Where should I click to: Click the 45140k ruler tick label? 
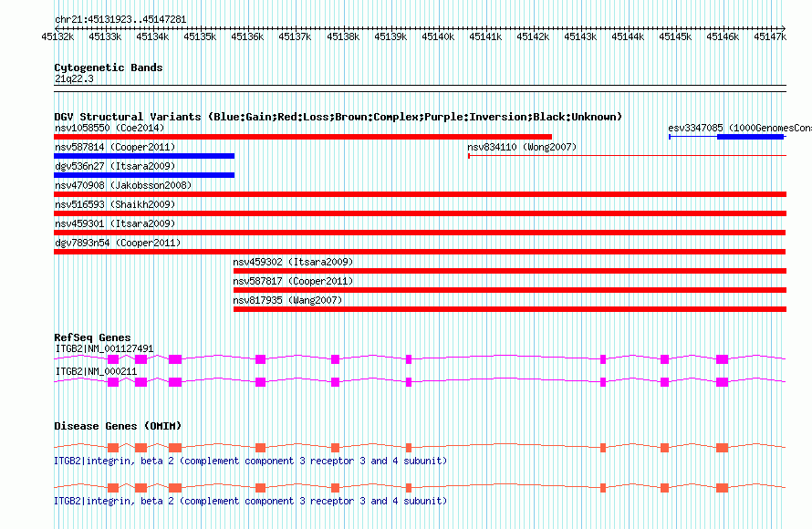point(438,36)
